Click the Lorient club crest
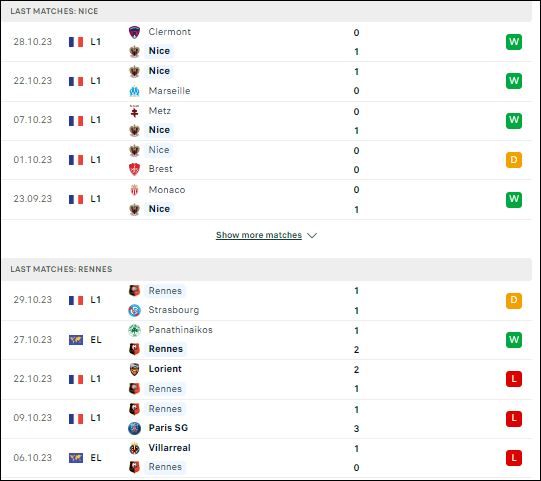The height and width of the screenshot is (481, 541). coord(134,369)
